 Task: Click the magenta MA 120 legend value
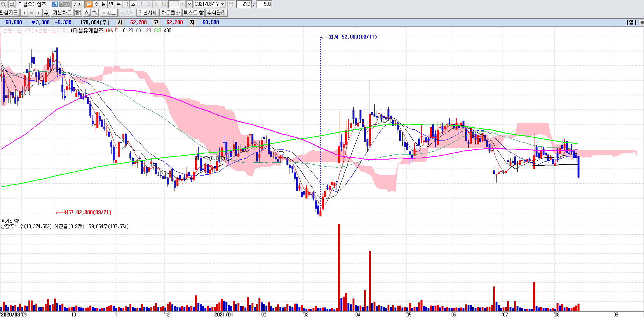(147, 30)
